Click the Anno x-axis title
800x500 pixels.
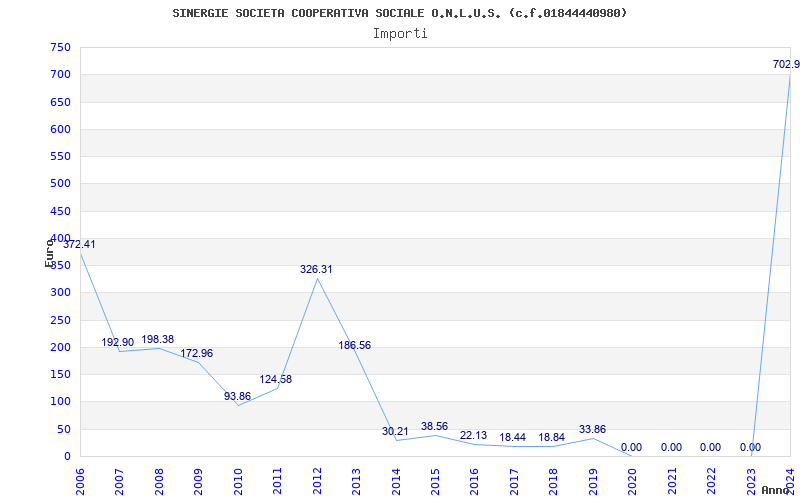click(775, 490)
